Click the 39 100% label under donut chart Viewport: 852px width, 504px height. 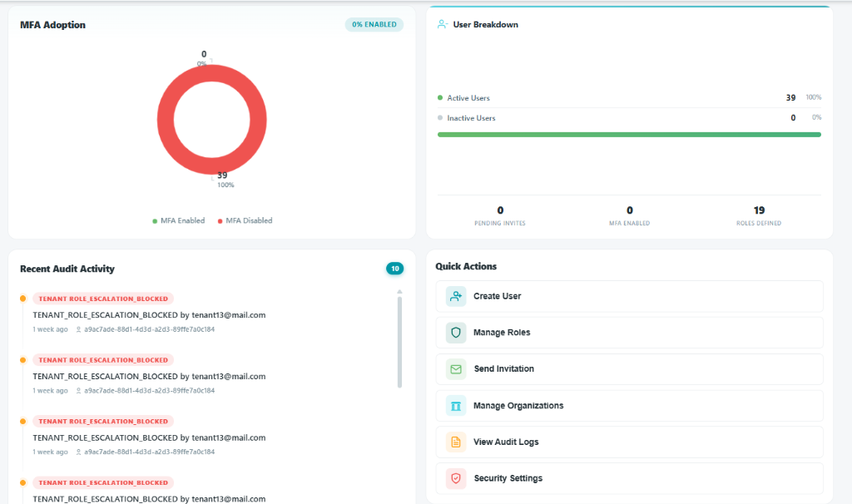225,180
